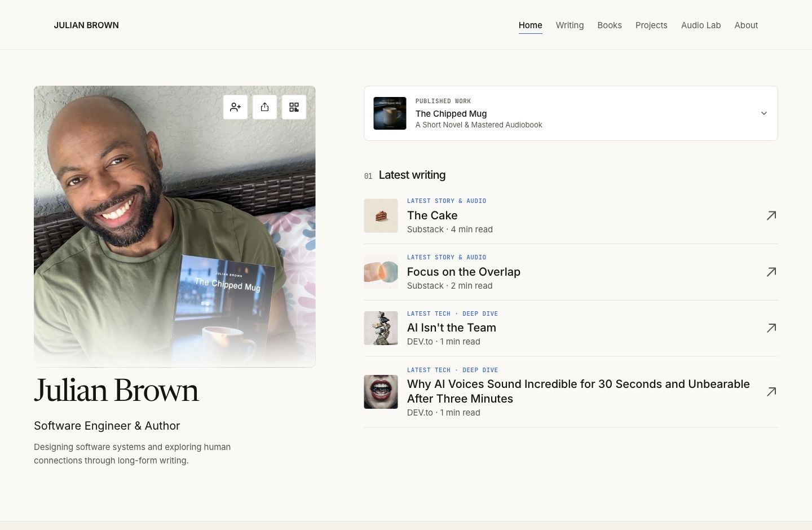812x530 pixels.
Task: Click the add contact icon on the photo
Action: pyautogui.click(x=236, y=107)
